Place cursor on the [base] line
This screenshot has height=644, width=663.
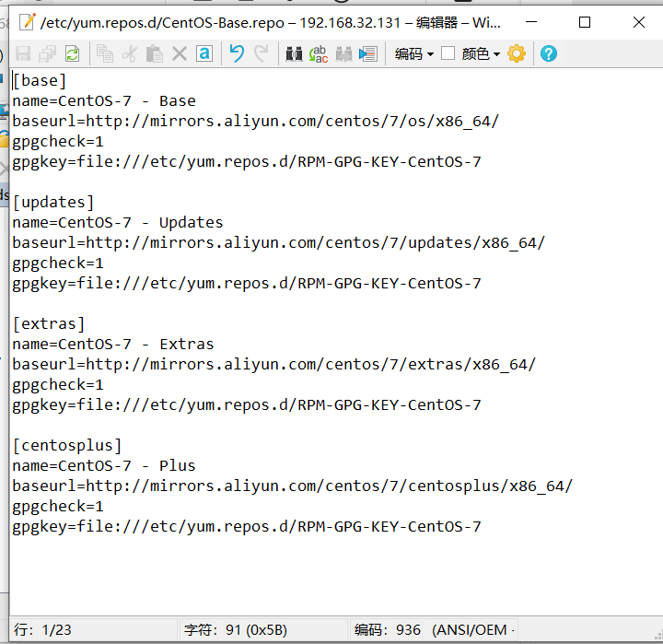pos(40,80)
